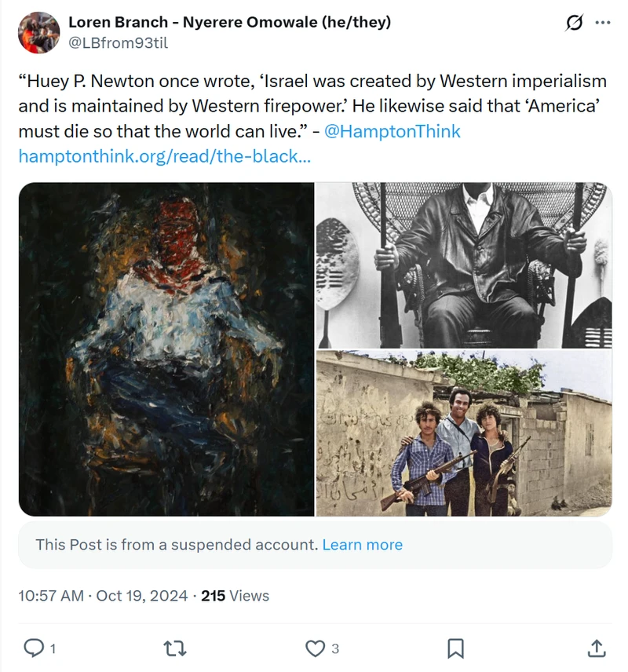Open Loren Branch profile avatar
The width and height of the screenshot is (628, 672).
pyautogui.click(x=38, y=32)
